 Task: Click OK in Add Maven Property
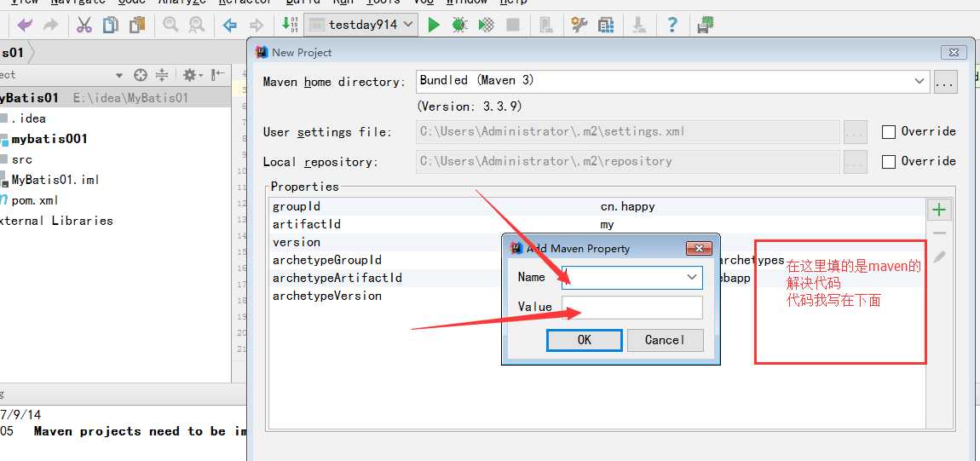(x=585, y=340)
